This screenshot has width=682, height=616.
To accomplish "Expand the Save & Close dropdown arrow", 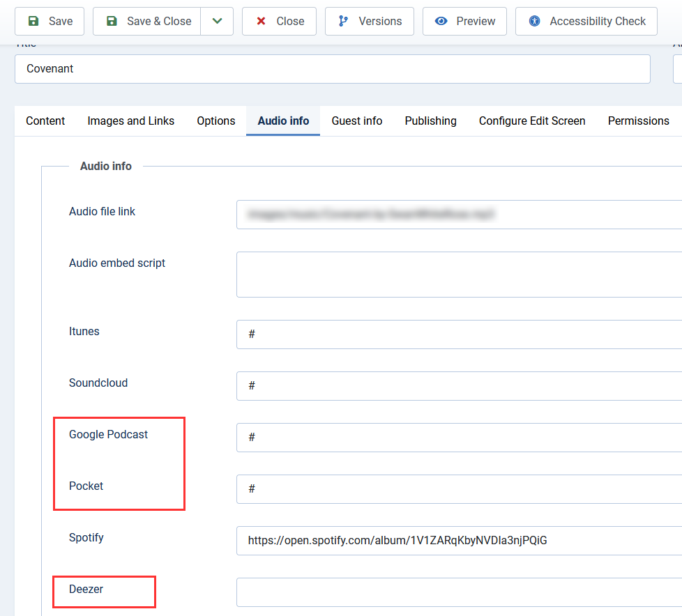I will click(x=217, y=22).
